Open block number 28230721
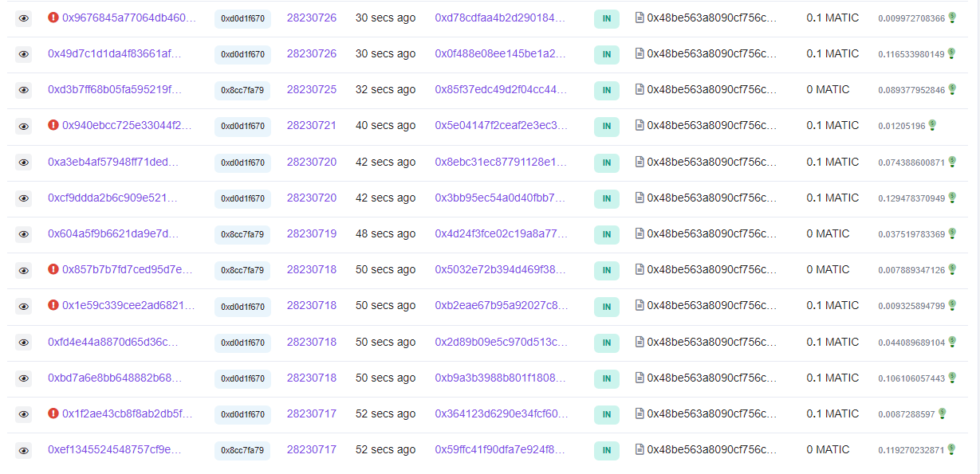Image resolution: width=980 pixels, height=474 pixels. click(312, 125)
